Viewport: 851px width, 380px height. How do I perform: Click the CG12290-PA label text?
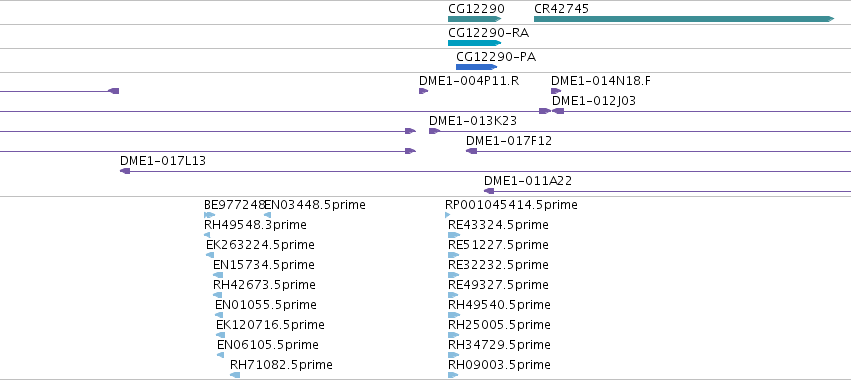(x=496, y=57)
